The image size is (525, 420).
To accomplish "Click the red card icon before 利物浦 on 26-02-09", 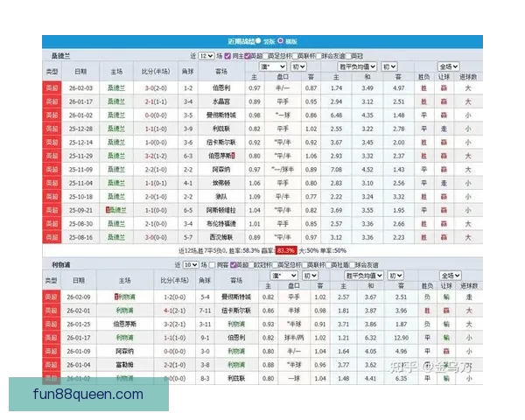I will point(115,297).
